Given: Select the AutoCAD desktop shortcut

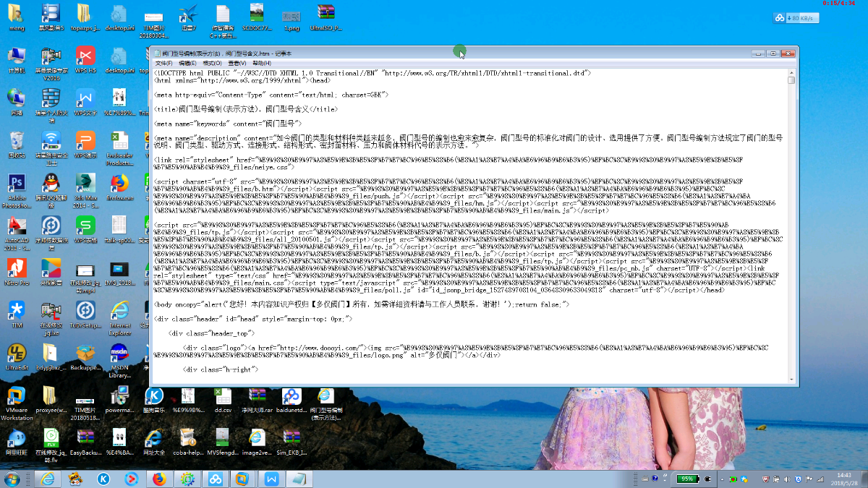Looking at the screenshot, I should pyautogui.click(x=16, y=232).
